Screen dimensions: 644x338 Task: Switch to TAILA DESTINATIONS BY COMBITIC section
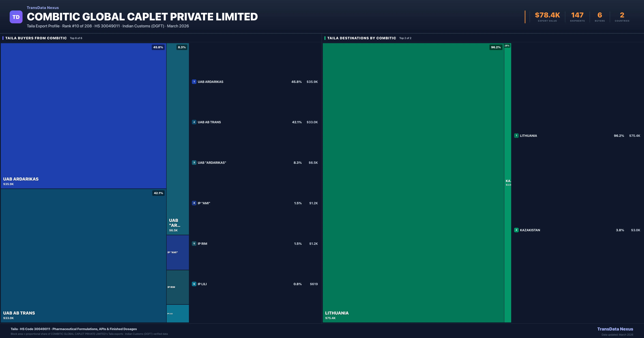(x=362, y=38)
